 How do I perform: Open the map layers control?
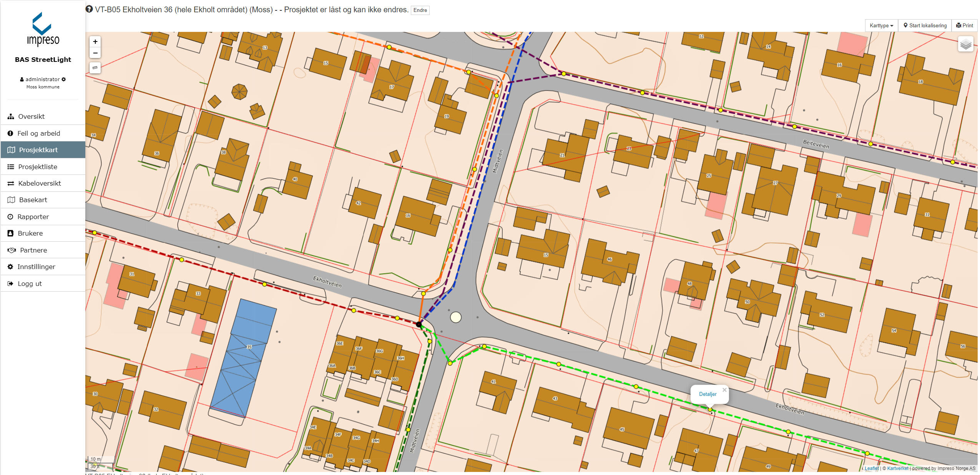pos(965,45)
